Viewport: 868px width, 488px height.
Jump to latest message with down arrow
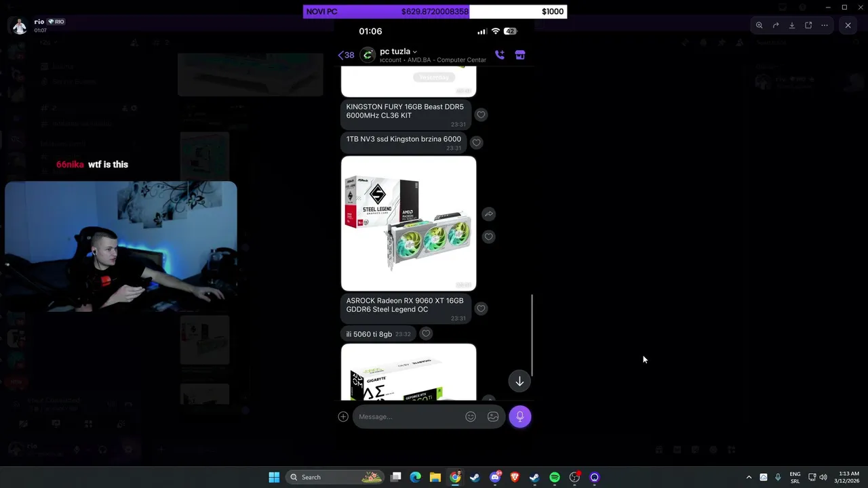[x=519, y=381]
